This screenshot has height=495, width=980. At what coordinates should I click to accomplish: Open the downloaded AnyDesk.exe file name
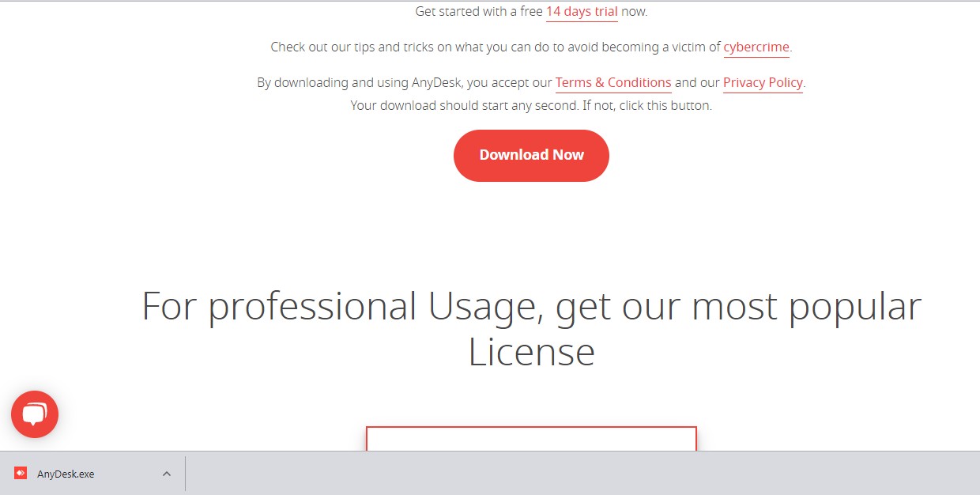tap(66, 474)
